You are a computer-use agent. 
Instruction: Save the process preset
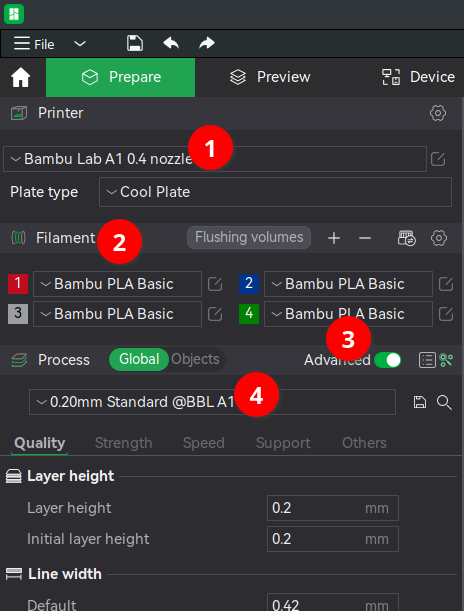(x=420, y=402)
